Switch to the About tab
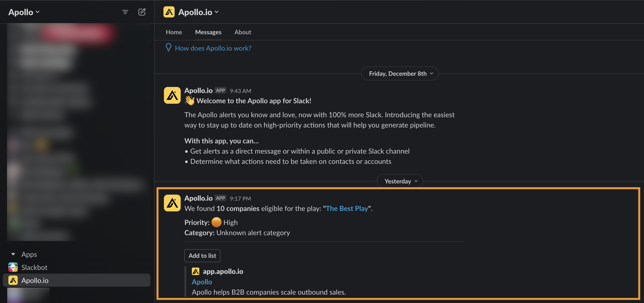Image resolution: width=644 pixels, height=303 pixels. tap(243, 32)
